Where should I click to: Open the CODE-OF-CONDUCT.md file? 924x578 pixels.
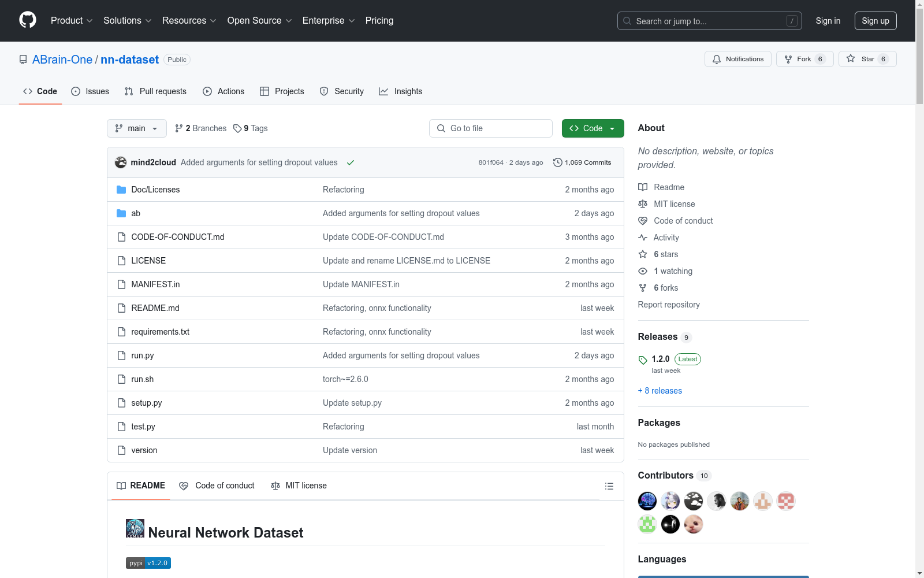178,237
